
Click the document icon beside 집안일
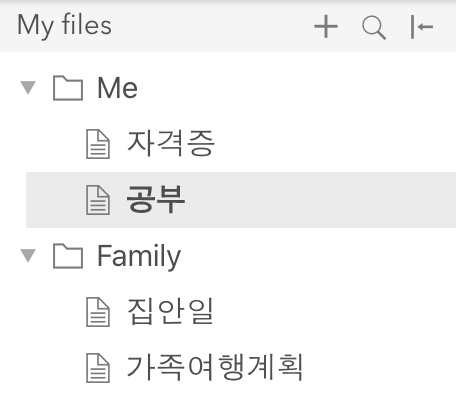click(98, 312)
